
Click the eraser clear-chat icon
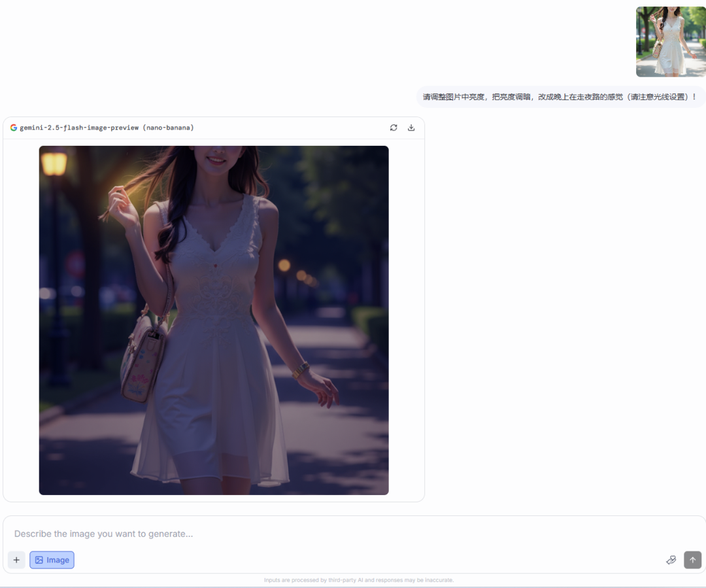671,560
